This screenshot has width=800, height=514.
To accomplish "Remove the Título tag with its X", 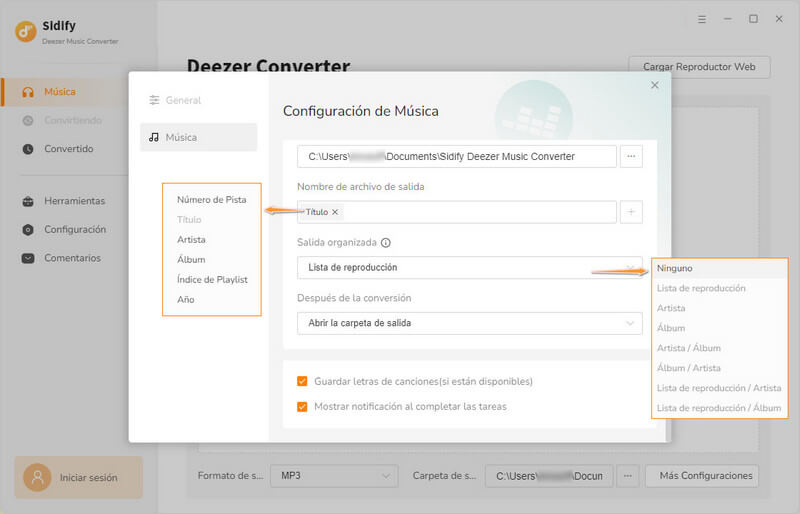I will [335, 212].
